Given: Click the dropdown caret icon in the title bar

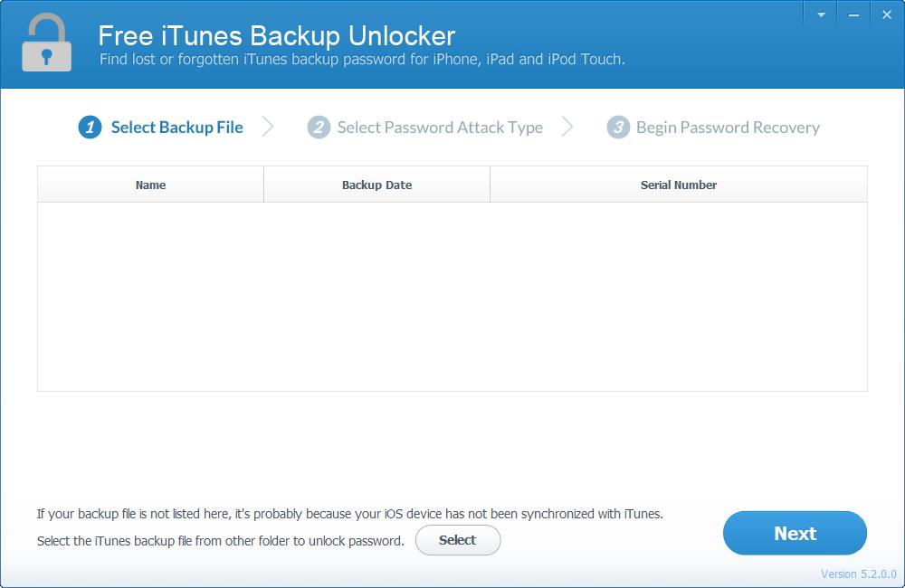Looking at the screenshot, I should [820, 14].
